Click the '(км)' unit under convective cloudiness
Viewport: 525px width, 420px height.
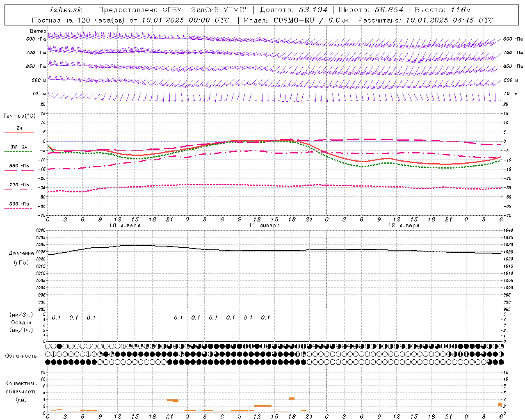pyautogui.click(x=21, y=399)
